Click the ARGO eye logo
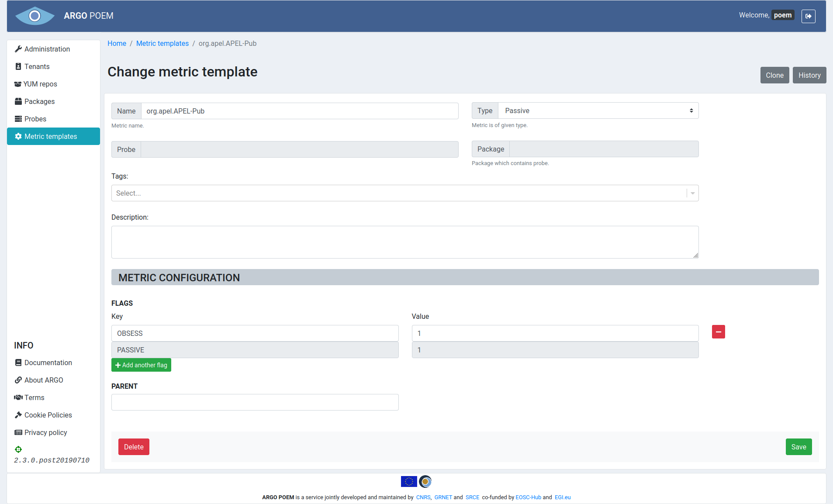The width and height of the screenshot is (833, 504). 35,16
